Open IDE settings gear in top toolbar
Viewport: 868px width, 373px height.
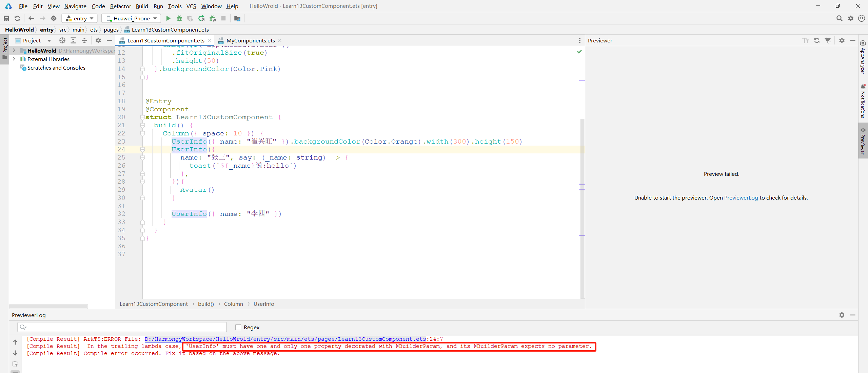coord(850,18)
